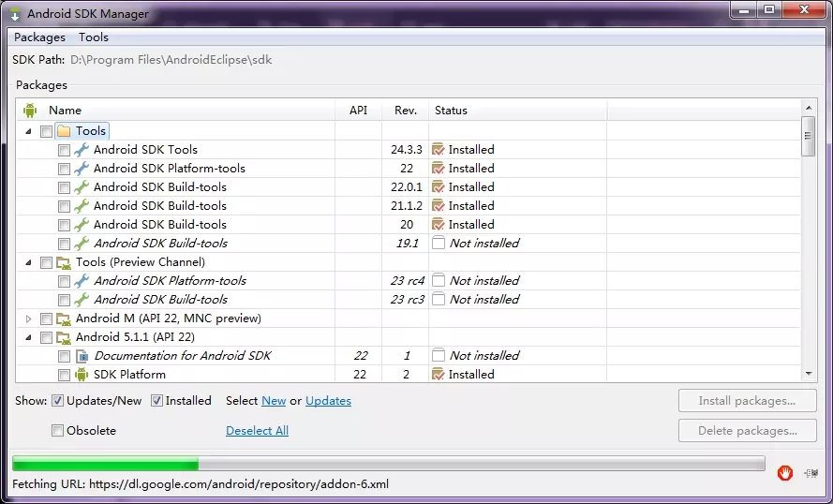This screenshot has width=833, height=504.
Task: Click the Deselect All link
Action: [257, 431]
